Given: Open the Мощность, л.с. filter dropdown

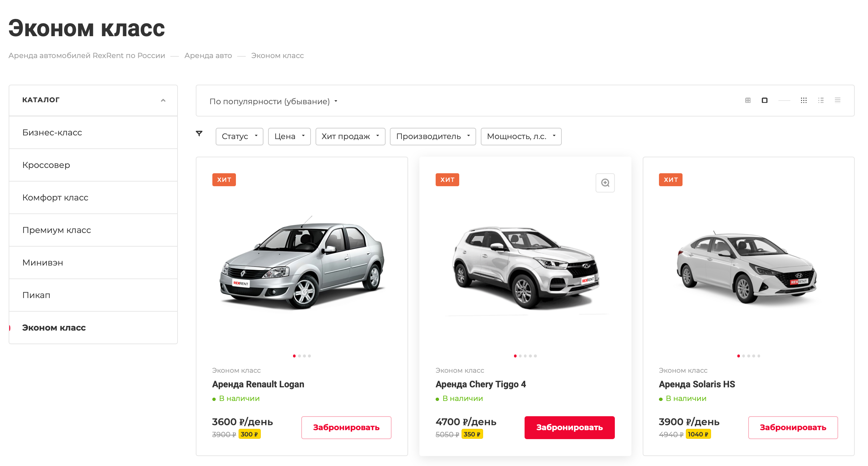Looking at the screenshot, I should pyautogui.click(x=521, y=136).
